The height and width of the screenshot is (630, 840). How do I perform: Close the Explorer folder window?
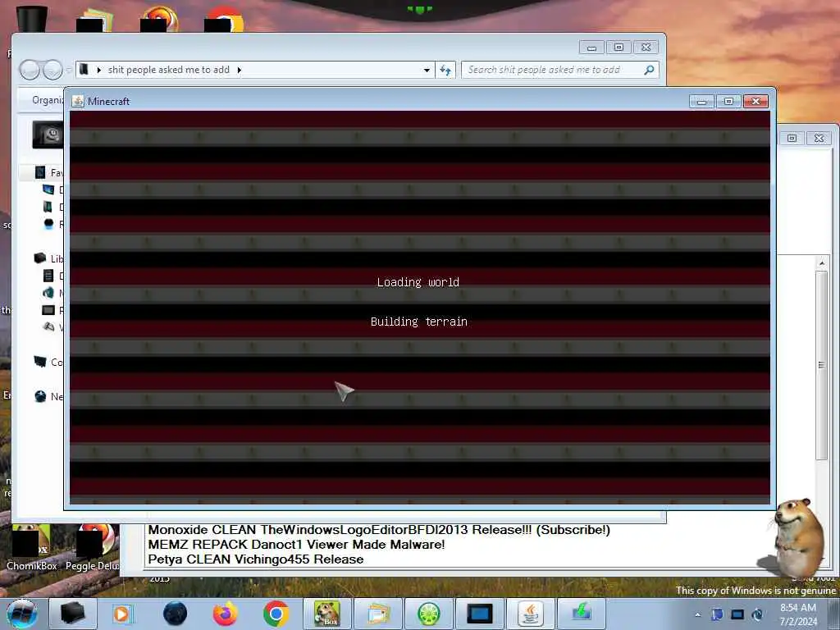[646, 48]
